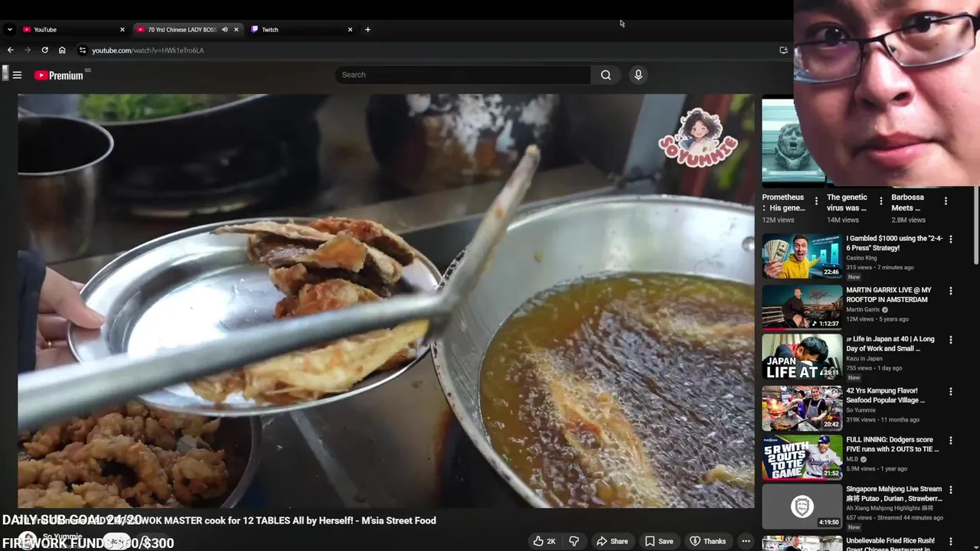Screen dimensions: 980x551
Task: Open Casino King channel name
Action: [x=861, y=258]
